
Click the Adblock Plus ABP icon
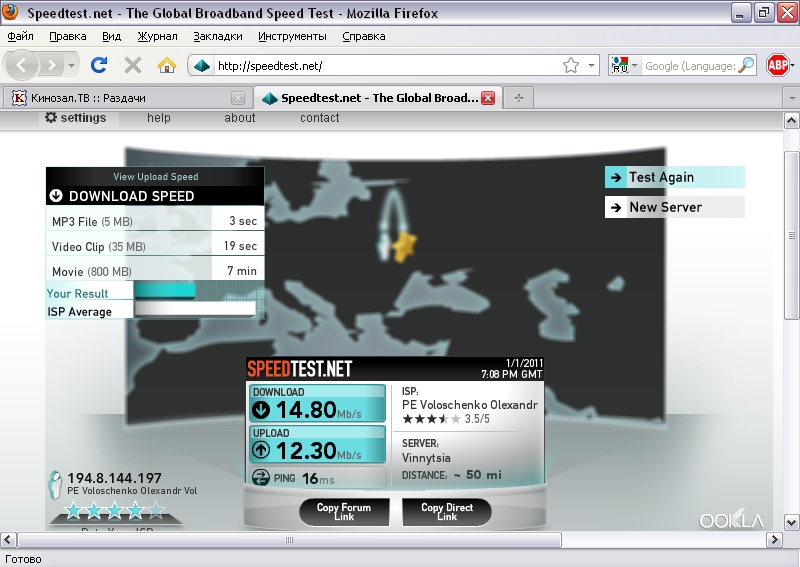(778, 65)
